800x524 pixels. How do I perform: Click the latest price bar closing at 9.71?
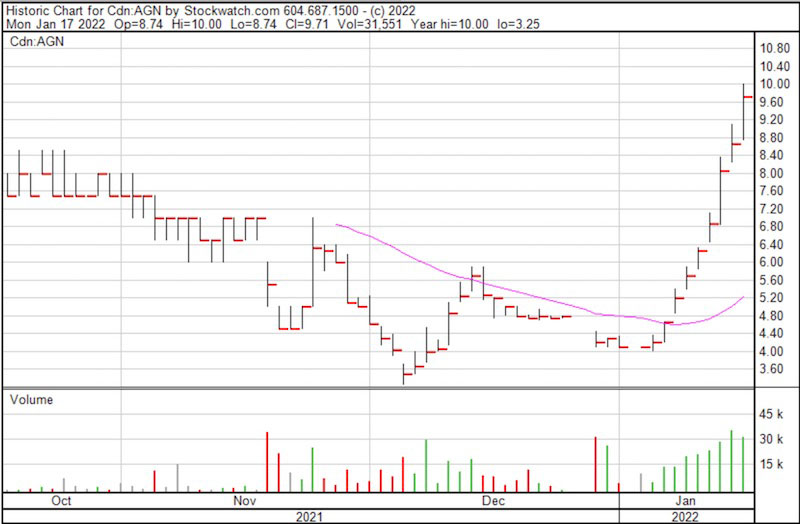pyautogui.click(x=744, y=112)
